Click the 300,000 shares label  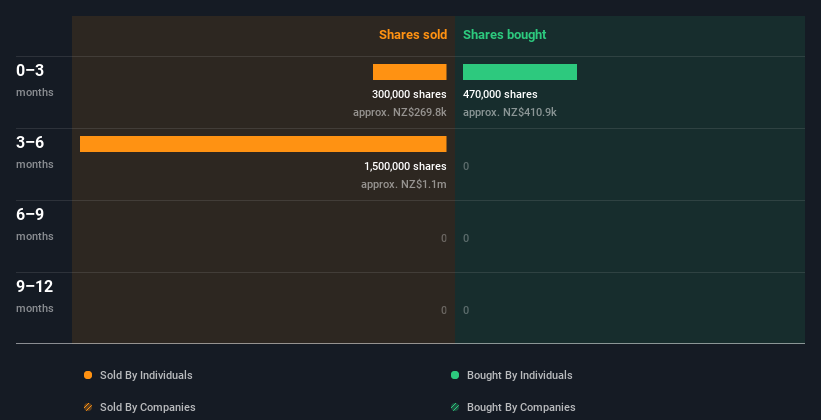(x=409, y=94)
